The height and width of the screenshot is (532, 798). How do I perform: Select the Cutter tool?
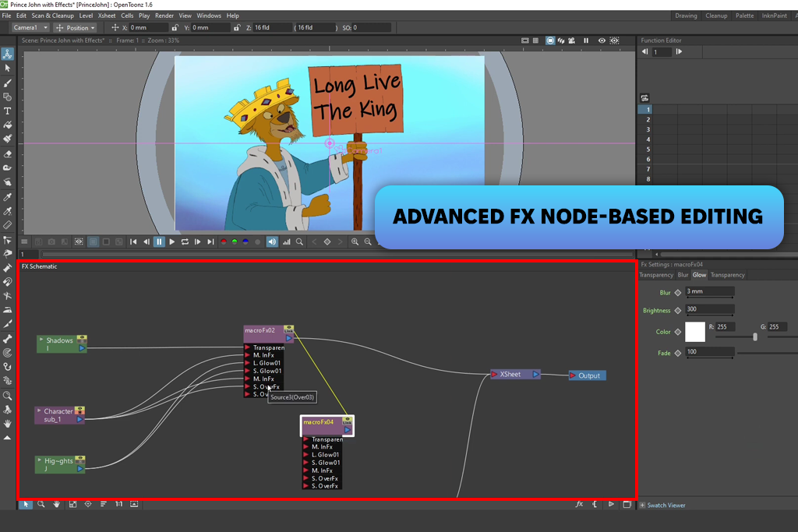click(8, 323)
